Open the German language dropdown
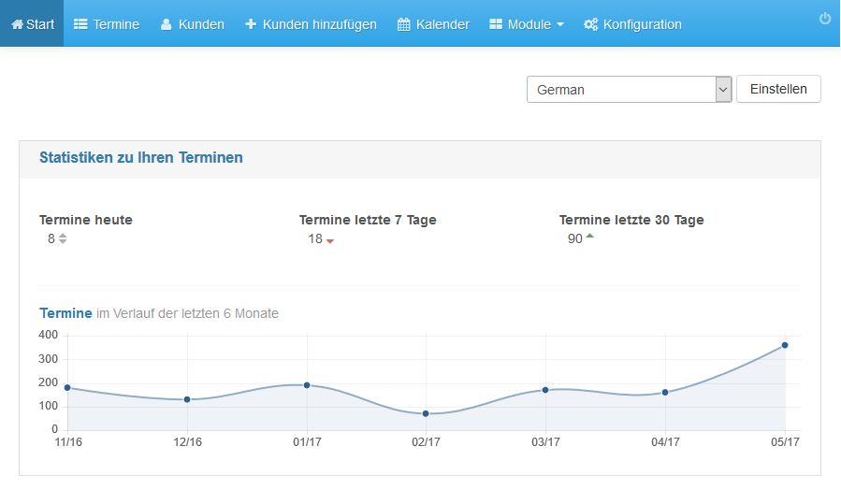The height and width of the screenshot is (504, 841). (x=630, y=90)
